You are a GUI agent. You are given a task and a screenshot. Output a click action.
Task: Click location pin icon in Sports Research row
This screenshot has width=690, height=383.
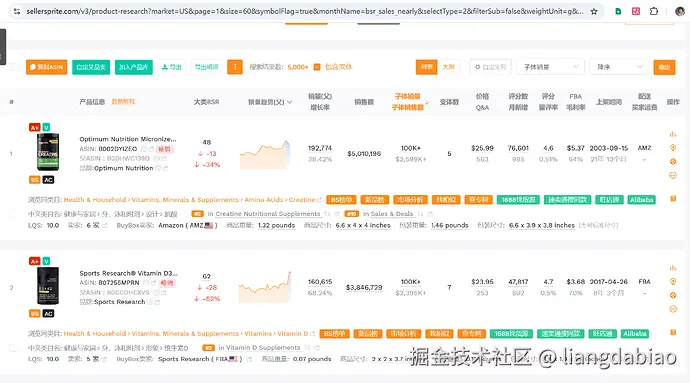[673, 281]
